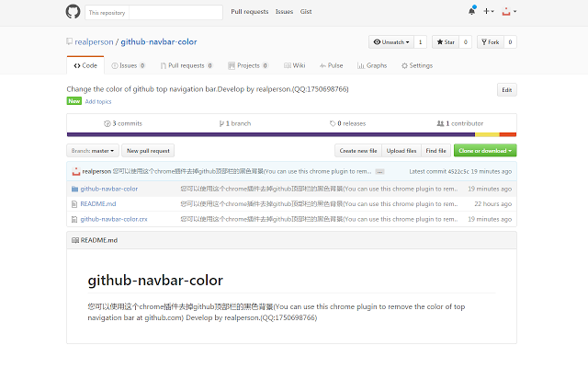Expand the commit message ellipsis button
This screenshot has width=588, height=368.
379,172
